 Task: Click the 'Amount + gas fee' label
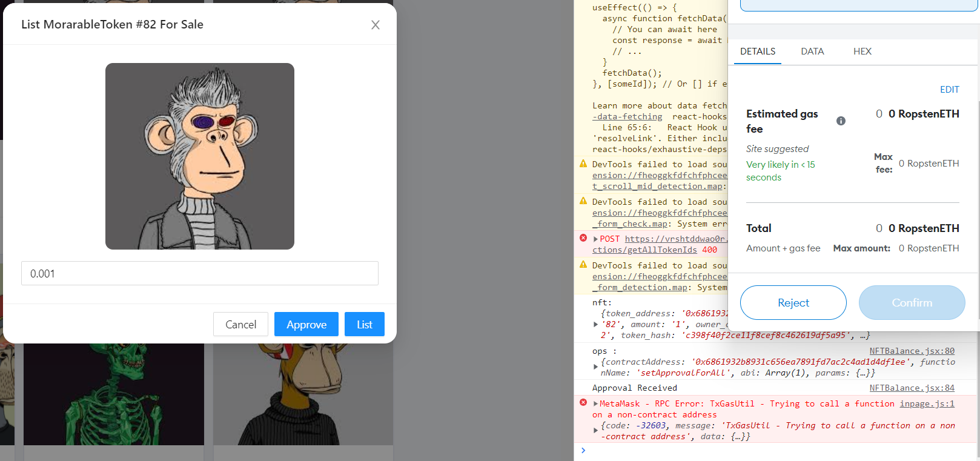783,248
